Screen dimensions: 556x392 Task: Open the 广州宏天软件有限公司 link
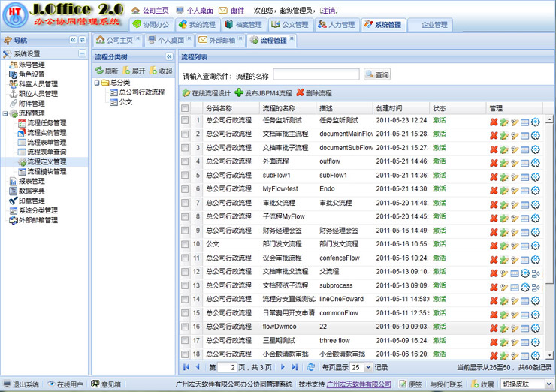tap(359, 384)
